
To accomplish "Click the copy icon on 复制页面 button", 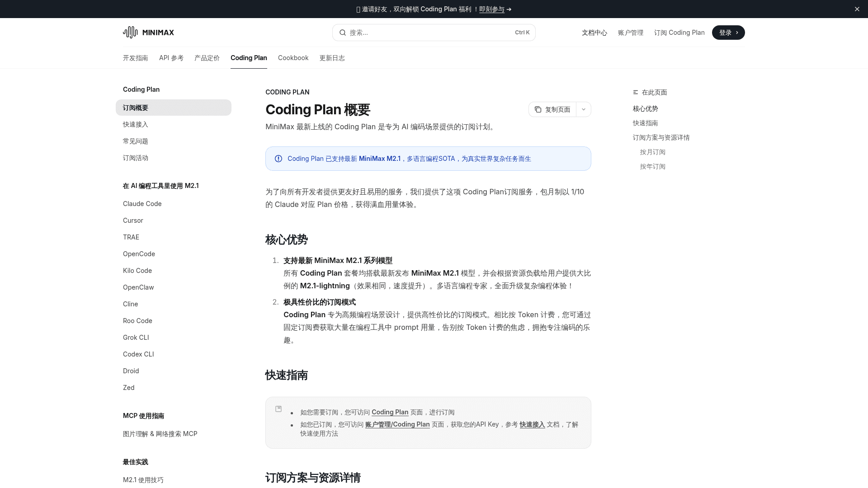I will point(538,109).
